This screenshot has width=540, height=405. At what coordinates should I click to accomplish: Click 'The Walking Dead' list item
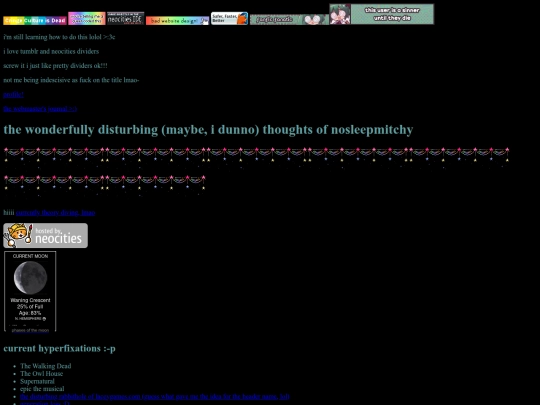tap(46, 366)
